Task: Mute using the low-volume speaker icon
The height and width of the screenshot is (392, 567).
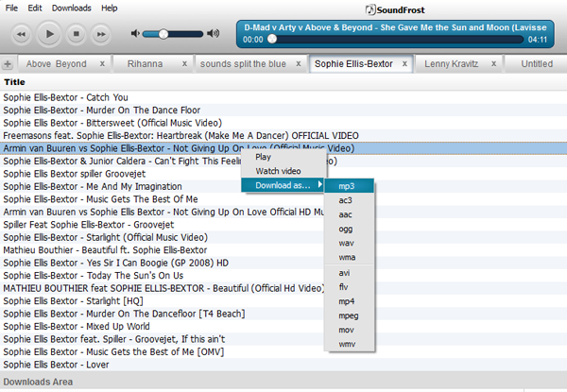Action: click(135, 34)
